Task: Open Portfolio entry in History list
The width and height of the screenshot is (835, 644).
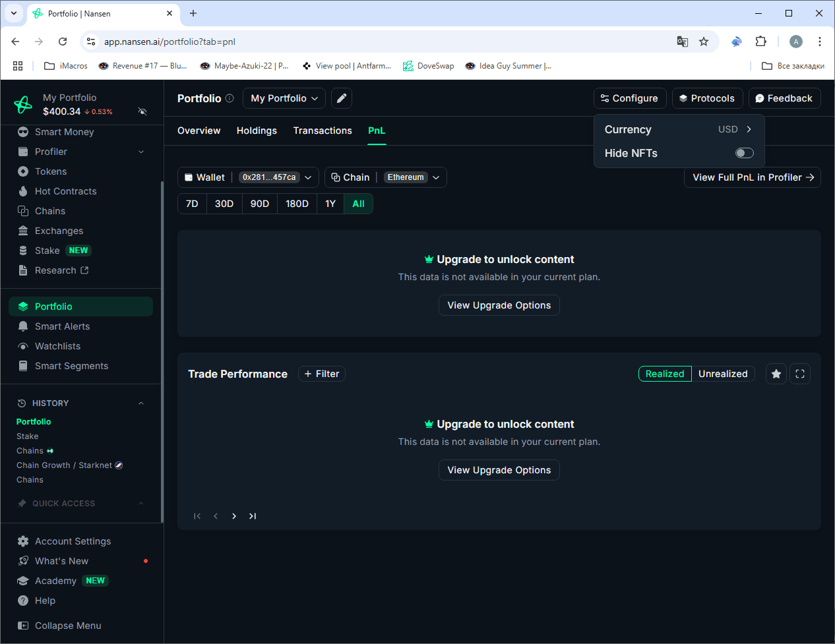Action: tap(34, 422)
